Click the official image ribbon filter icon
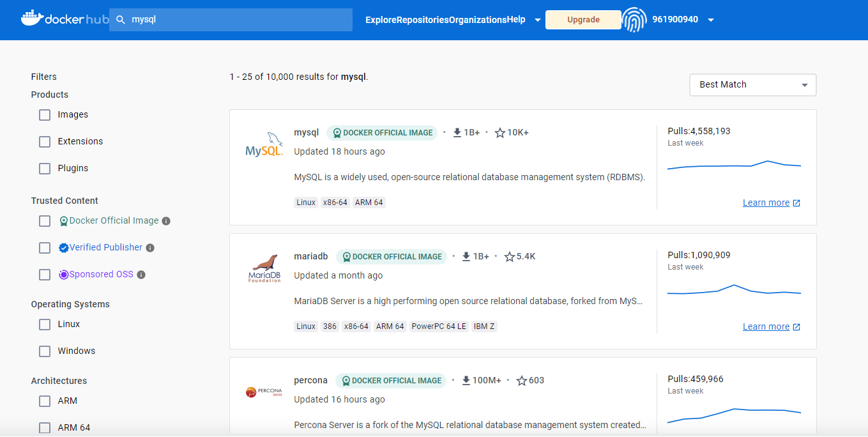The height and width of the screenshot is (437, 868). click(x=64, y=221)
